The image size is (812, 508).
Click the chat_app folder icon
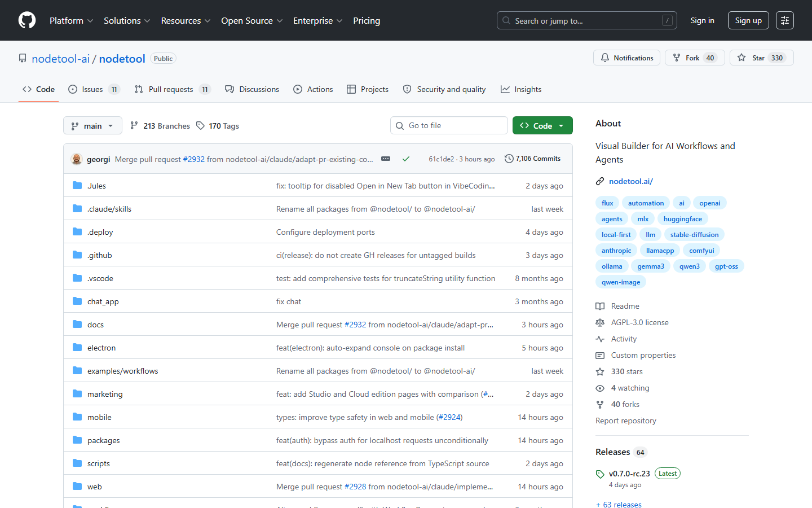(77, 301)
